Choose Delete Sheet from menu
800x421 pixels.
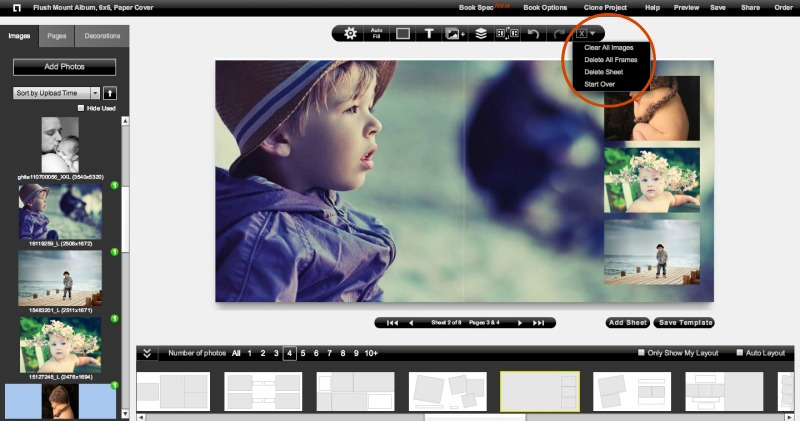coord(604,72)
